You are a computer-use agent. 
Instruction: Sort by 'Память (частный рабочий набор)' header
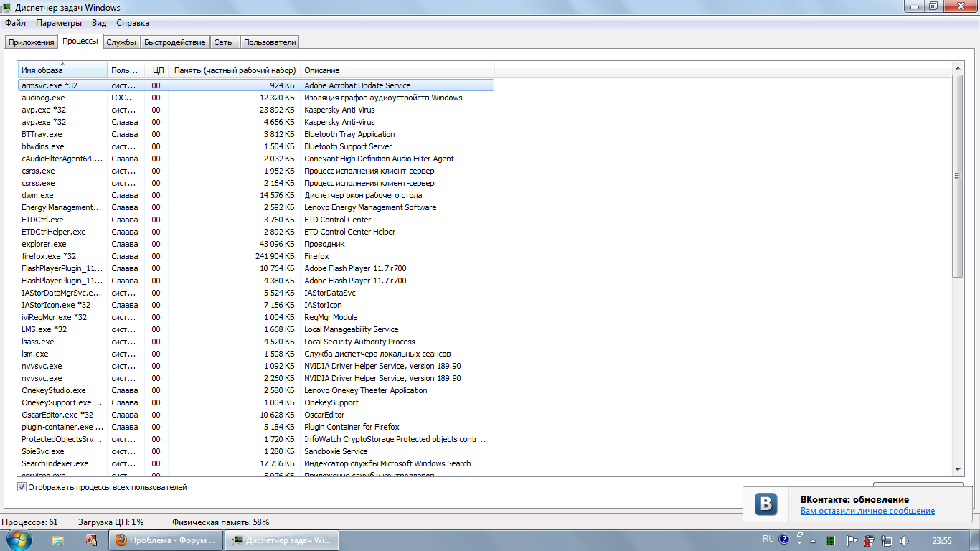click(x=235, y=70)
